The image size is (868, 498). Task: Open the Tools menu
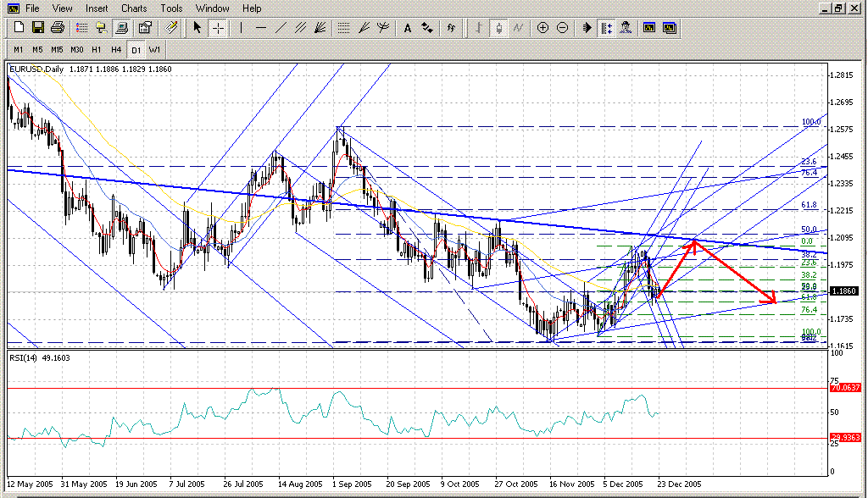tap(171, 8)
